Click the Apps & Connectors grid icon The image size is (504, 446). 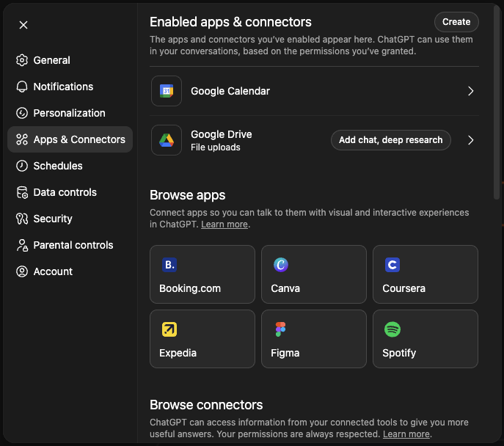coord(22,139)
